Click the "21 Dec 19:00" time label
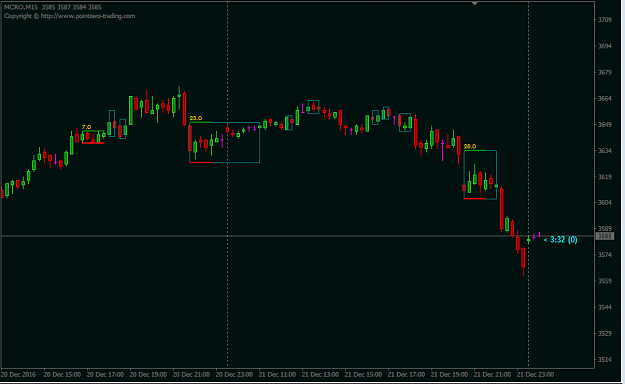Screen dimensions: 625x384 click(450, 374)
